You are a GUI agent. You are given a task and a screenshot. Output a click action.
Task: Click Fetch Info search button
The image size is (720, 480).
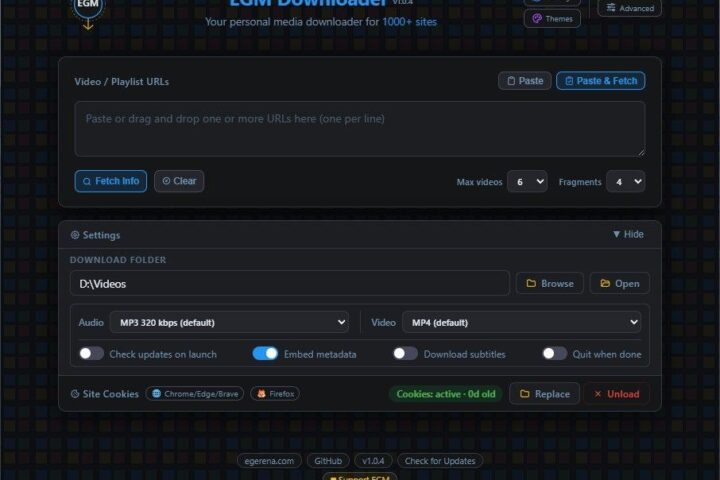pyautogui.click(x=111, y=181)
